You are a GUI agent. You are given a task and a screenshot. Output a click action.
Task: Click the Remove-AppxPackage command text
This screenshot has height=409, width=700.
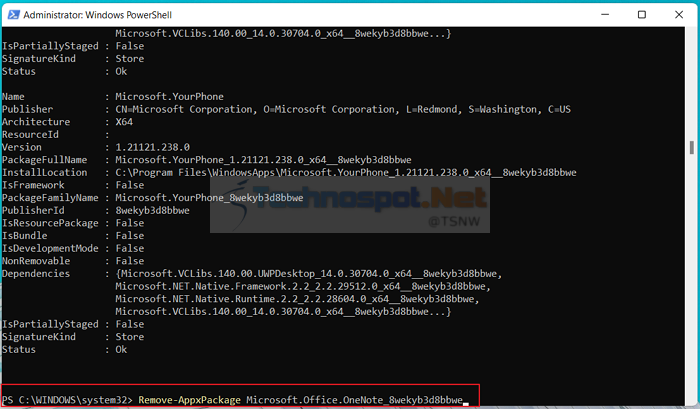point(189,400)
